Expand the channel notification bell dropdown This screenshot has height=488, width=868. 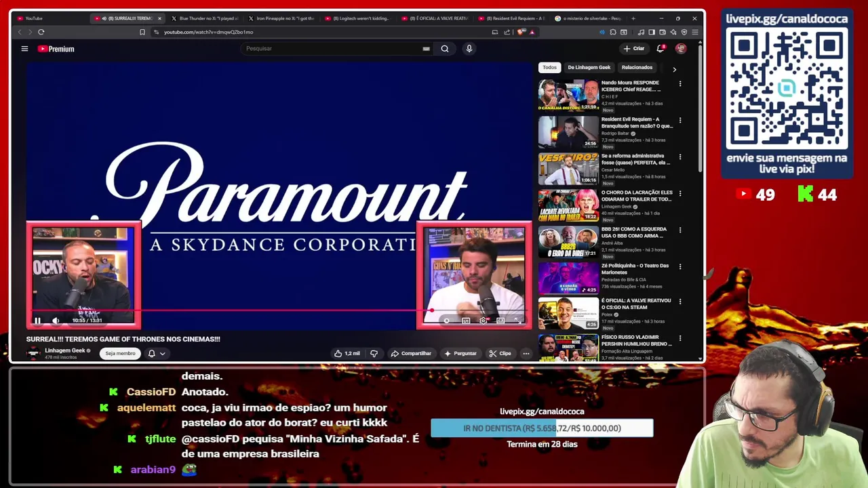(x=157, y=353)
